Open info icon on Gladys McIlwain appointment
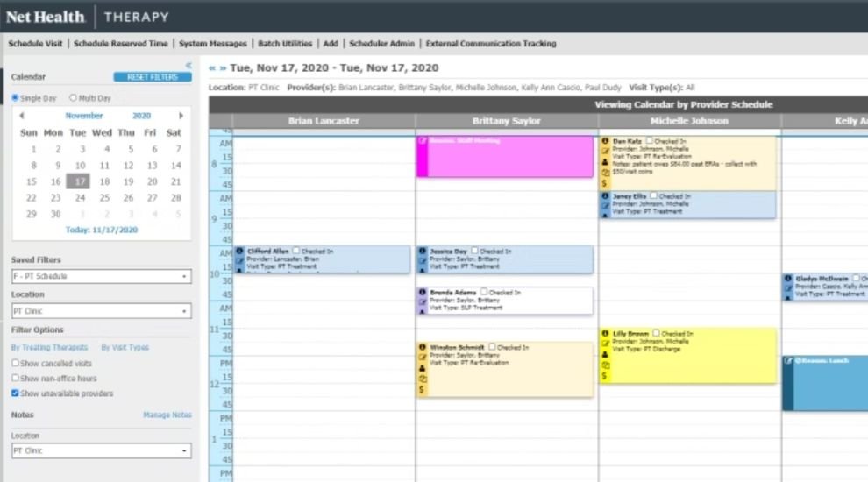Viewport: 868px width, 482px height. click(788, 279)
